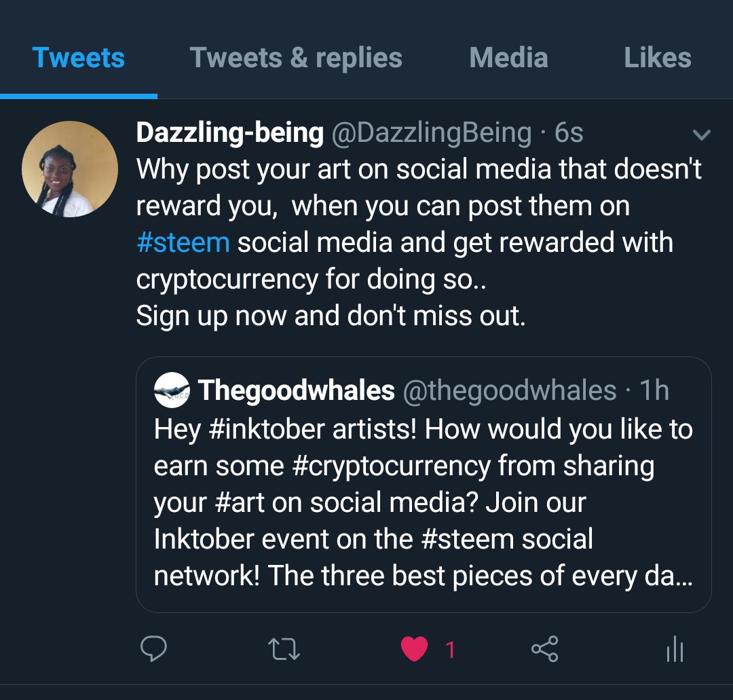Open the Media tab
This screenshot has height=700, width=733.
coord(508,58)
